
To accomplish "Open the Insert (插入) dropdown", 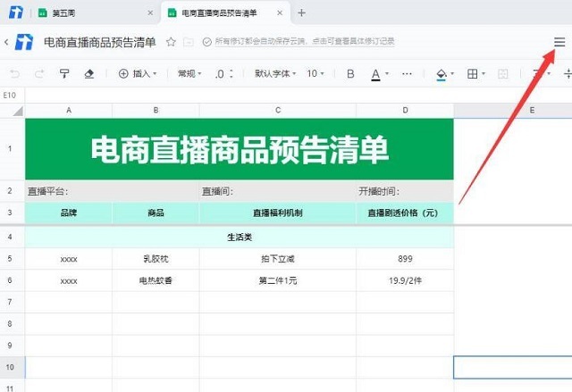I will pos(139,73).
